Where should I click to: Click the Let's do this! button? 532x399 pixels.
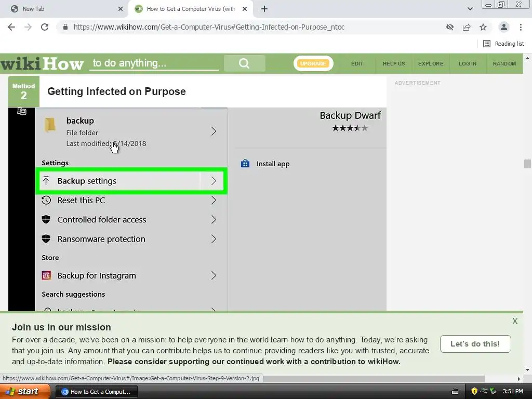pos(475,344)
